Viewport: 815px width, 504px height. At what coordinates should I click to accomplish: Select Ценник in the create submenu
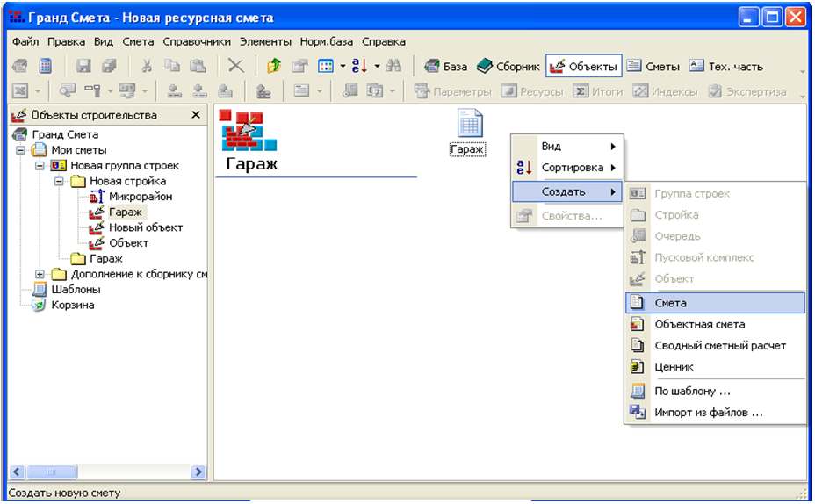[x=715, y=367]
